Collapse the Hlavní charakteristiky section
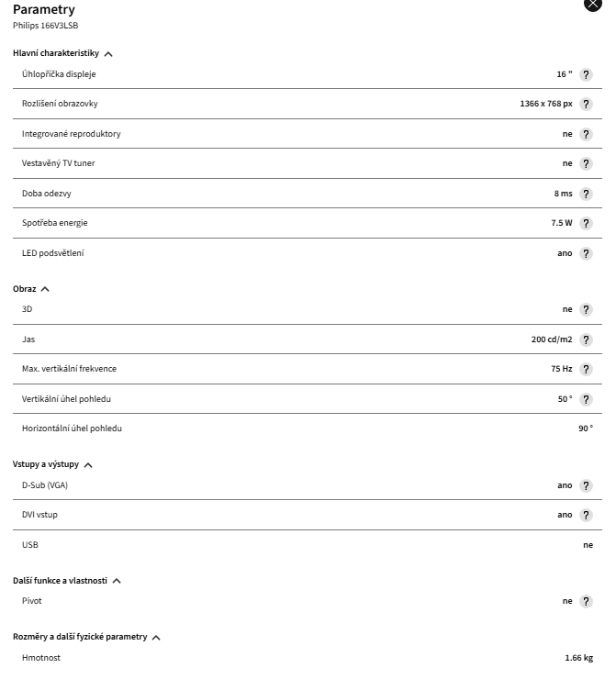The height and width of the screenshot is (679, 616). click(x=109, y=54)
